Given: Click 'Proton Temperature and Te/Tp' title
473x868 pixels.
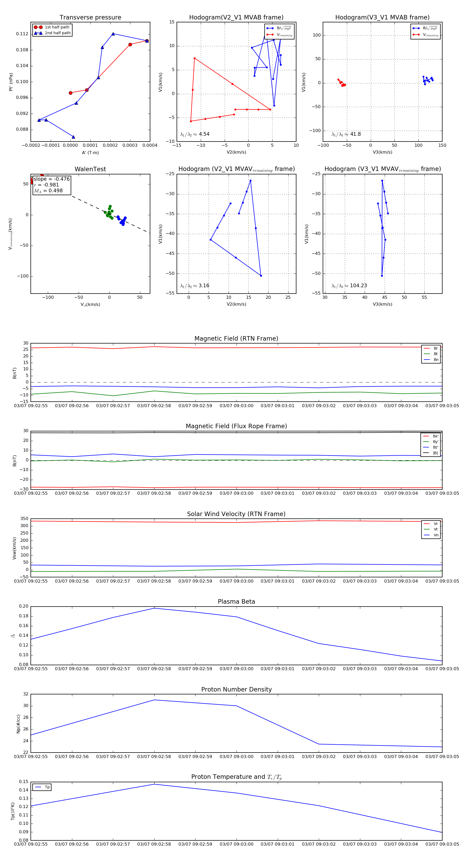Looking at the screenshot, I should click(236, 777).
